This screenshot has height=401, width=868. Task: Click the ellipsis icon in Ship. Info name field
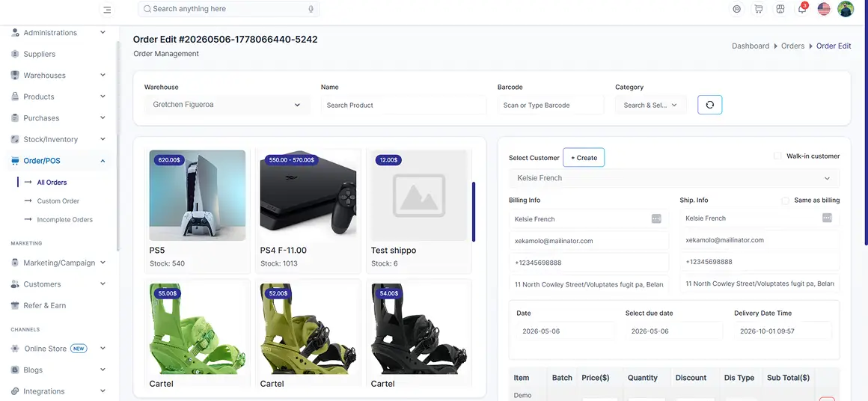[827, 218]
